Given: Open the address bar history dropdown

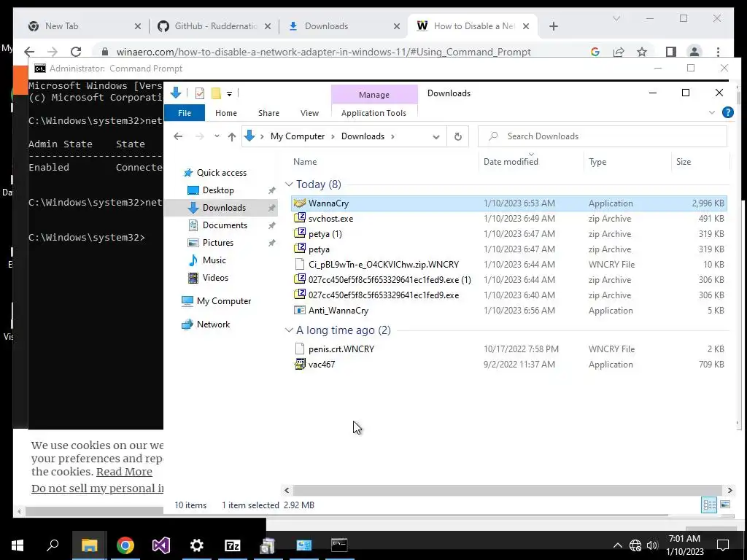Looking at the screenshot, I should (436, 136).
